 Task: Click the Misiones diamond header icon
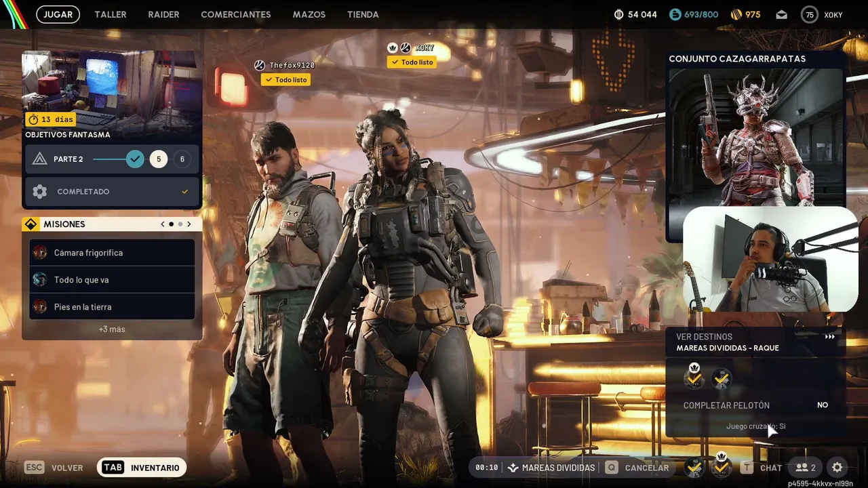point(31,224)
